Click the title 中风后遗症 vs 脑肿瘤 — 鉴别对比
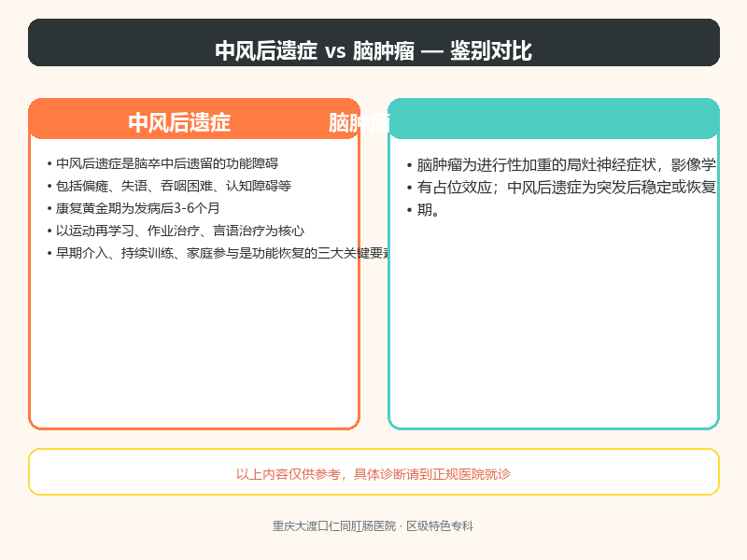Viewport: 747px width, 560px height. tap(373, 50)
